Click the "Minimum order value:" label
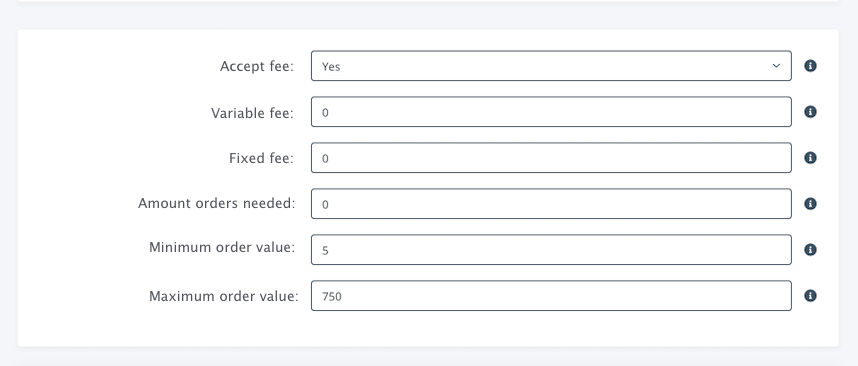This screenshot has height=366, width=858. [222, 247]
